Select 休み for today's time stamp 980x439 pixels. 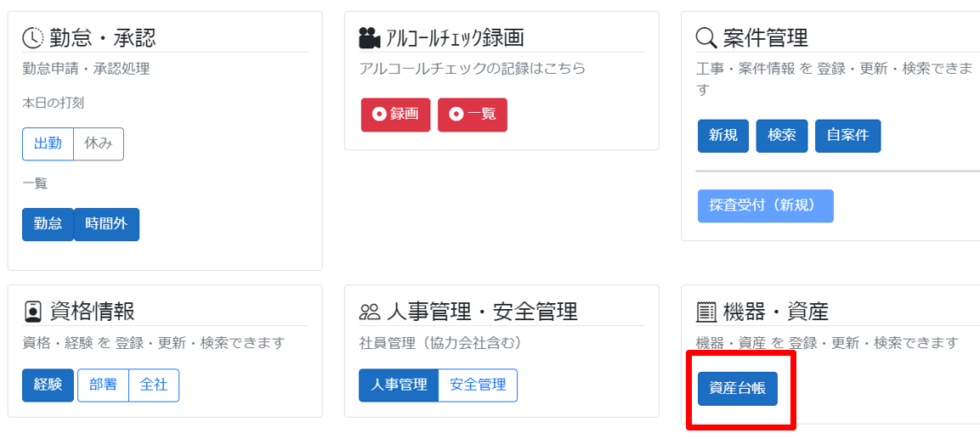99,144
